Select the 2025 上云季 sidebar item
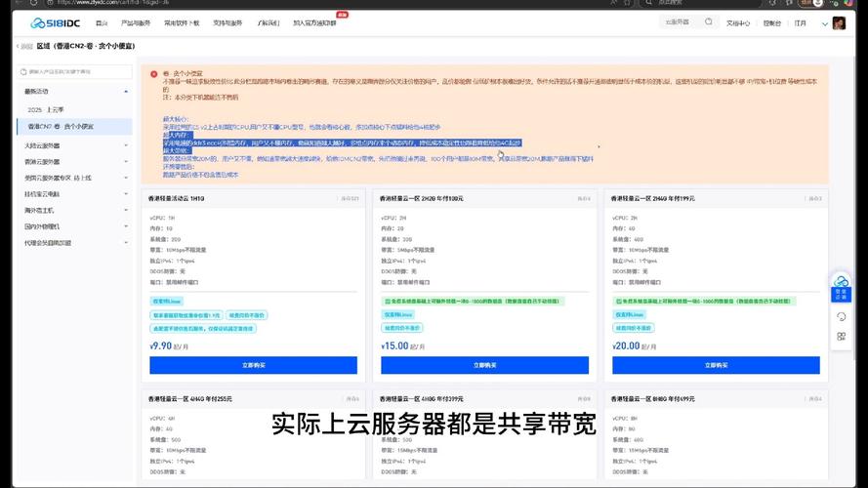The image size is (868, 488). coord(75,109)
